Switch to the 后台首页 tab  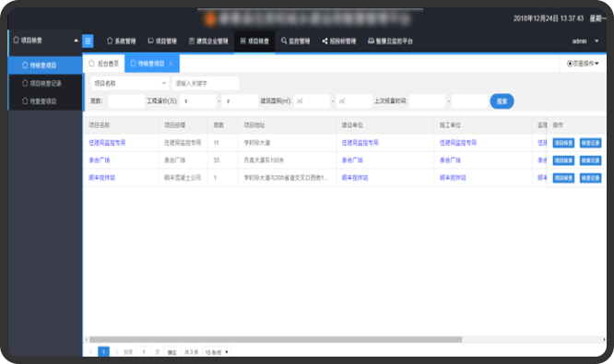tap(104, 64)
